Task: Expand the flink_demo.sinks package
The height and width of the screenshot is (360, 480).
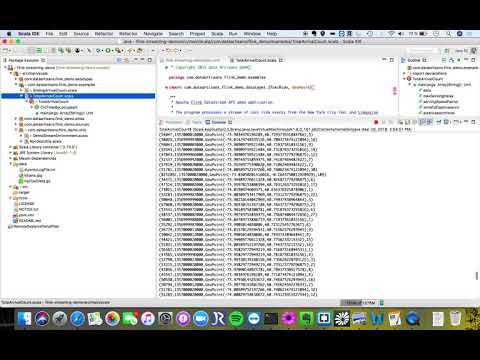Action: (x=16, y=119)
